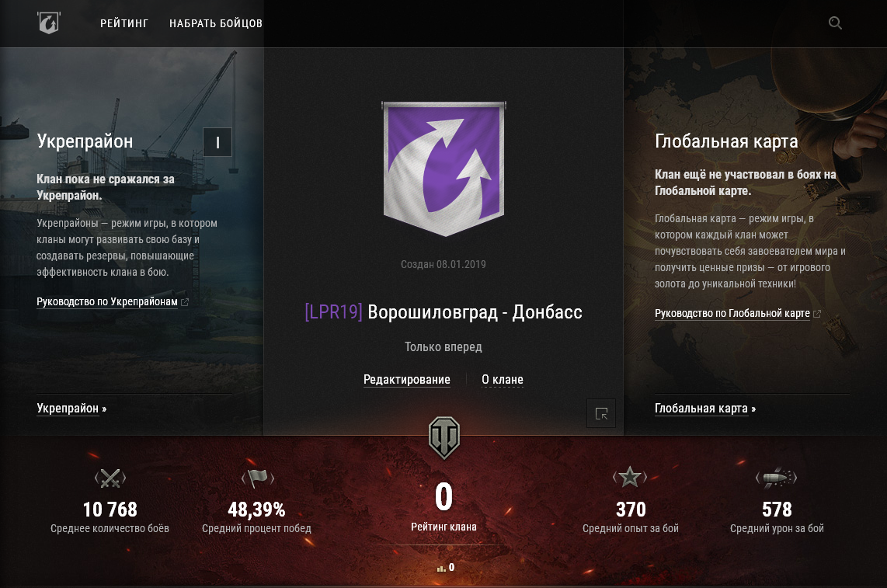Image resolution: width=887 pixels, height=588 pixels.
Task: Open Руководство по Глобальной карте link
Action: coord(732,313)
